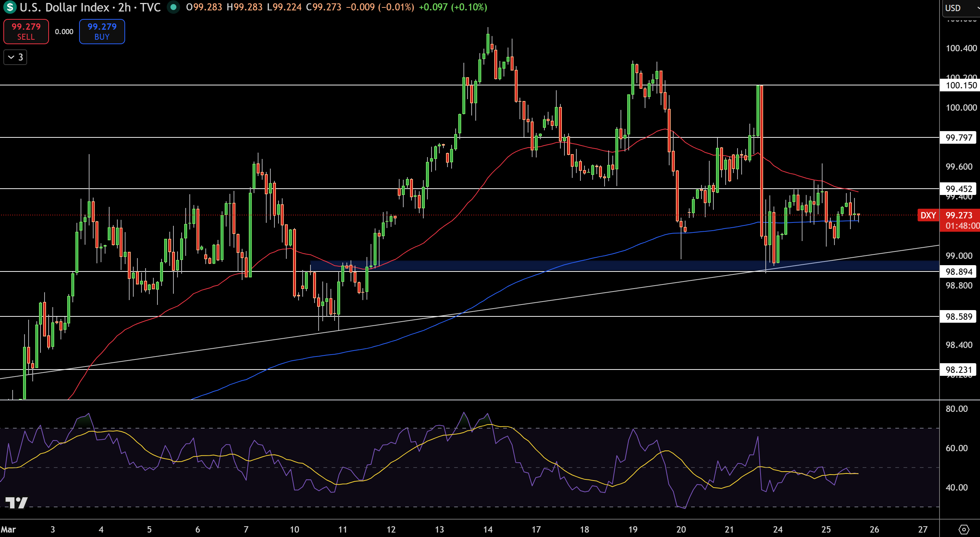Expand the indicators legend showing 3
Screen dimensions: 980x537
[x=15, y=57]
